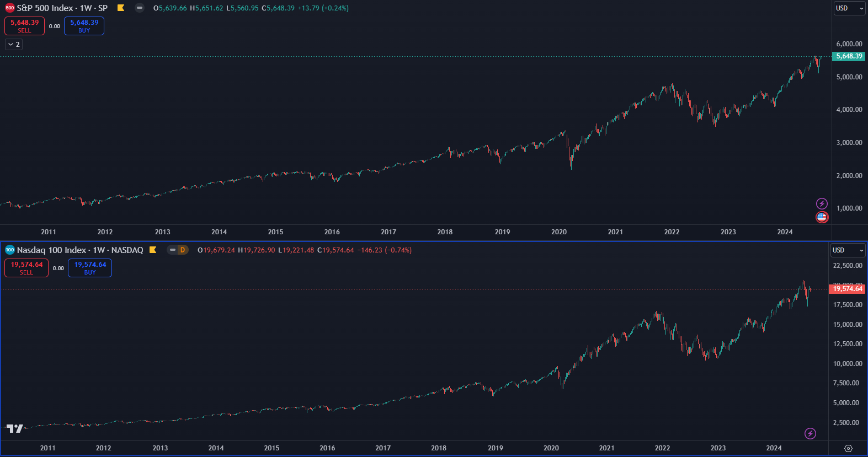This screenshot has height=457, width=868.
Task: Click the 12,500.00 price label on Nasdaq axis
Action: click(848, 344)
